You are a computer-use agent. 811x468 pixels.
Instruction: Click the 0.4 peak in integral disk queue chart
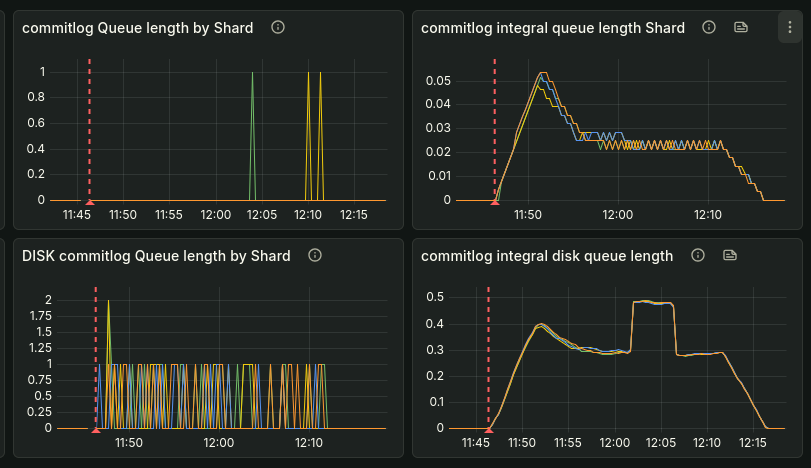coord(541,324)
